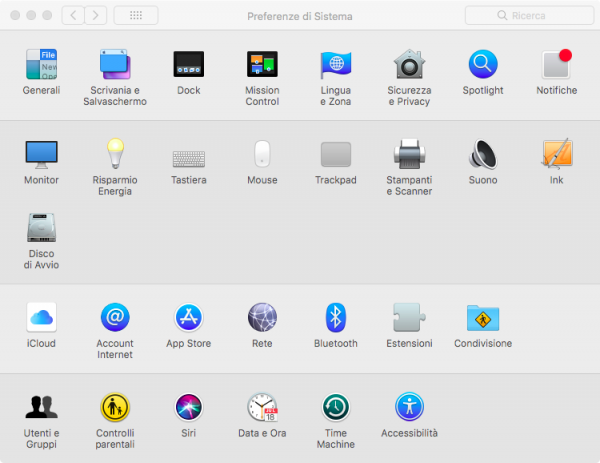Image resolution: width=600 pixels, height=463 pixels.
Task: Focus the Ricerca search field
Action: (x=529, y=15)
